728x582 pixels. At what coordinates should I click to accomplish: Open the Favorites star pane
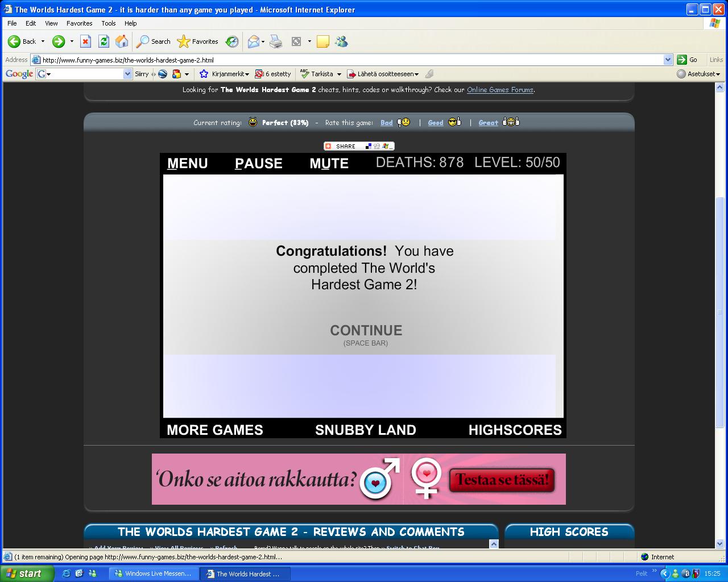198,41
